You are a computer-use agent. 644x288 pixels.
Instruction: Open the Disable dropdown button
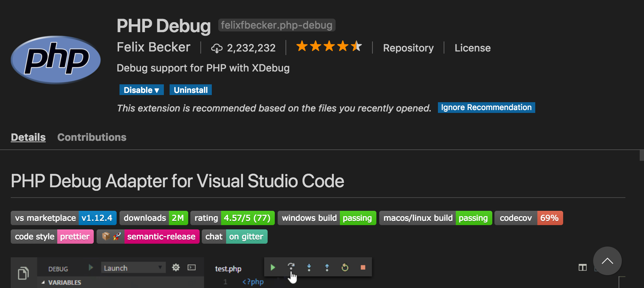pyautogui.click(x=142, y=90)
